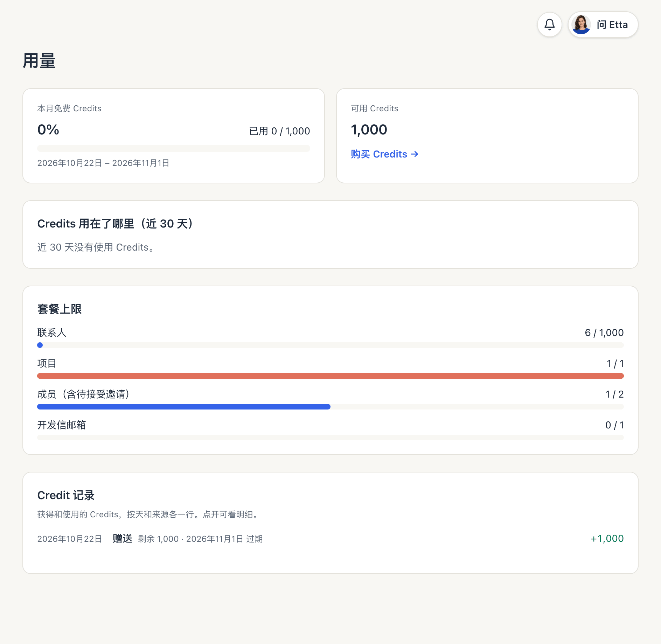This screenshot has width=661, height=644.
Task: Click the empty 开发信邮箱 usage bar
Action: coord(330,437)
